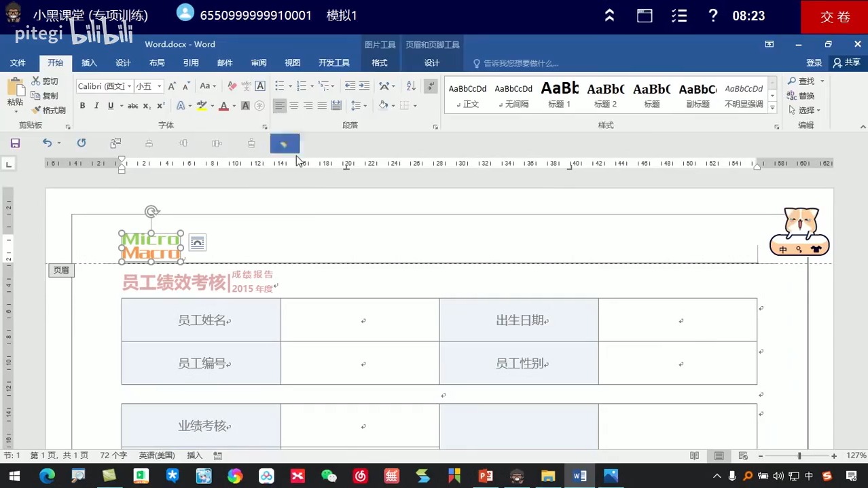The image size is (868, 488).
Task: Activate the Format Painter (格式刷)
Action: [48, 110]
